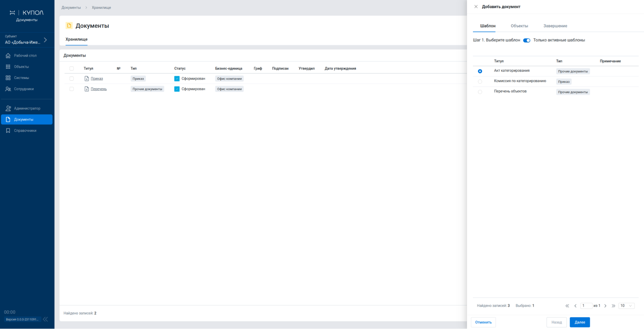Click Прочие документы tag in Перечень row
This screenshot has height=329, width=644.
(x=147, y=89)
